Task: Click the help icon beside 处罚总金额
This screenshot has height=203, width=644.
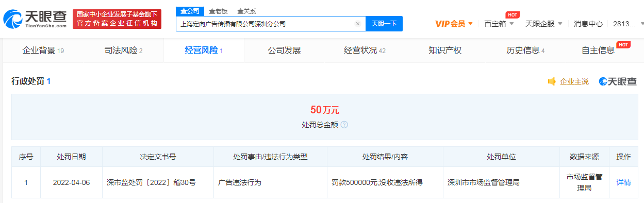Action: click(x=344, y=125)
